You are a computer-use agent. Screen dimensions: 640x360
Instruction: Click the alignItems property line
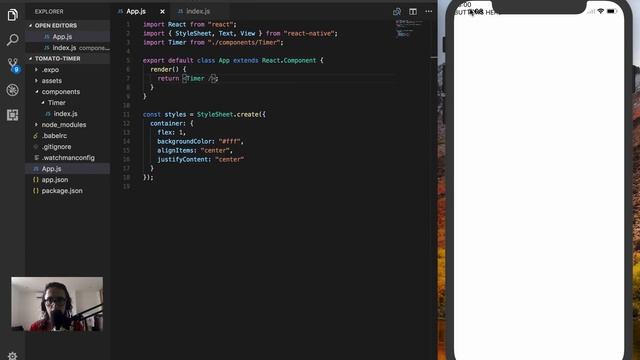click(x=195, y=150)
